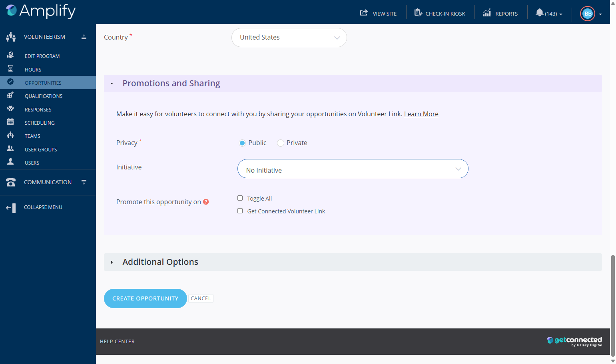Image resolution: width=616 pixels, height=364 pixels.
Task: Click the help question mark beside Promote
Action: click(206, 202)
